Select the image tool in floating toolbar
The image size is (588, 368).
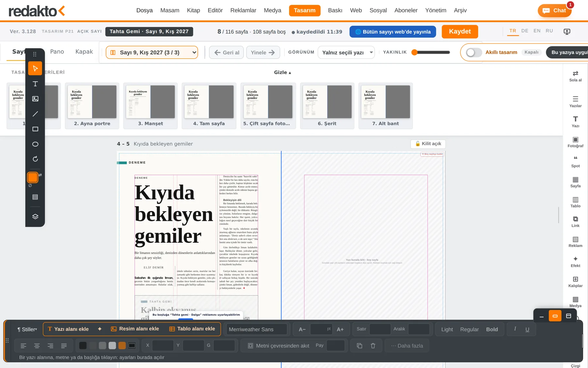click(35, 99)
